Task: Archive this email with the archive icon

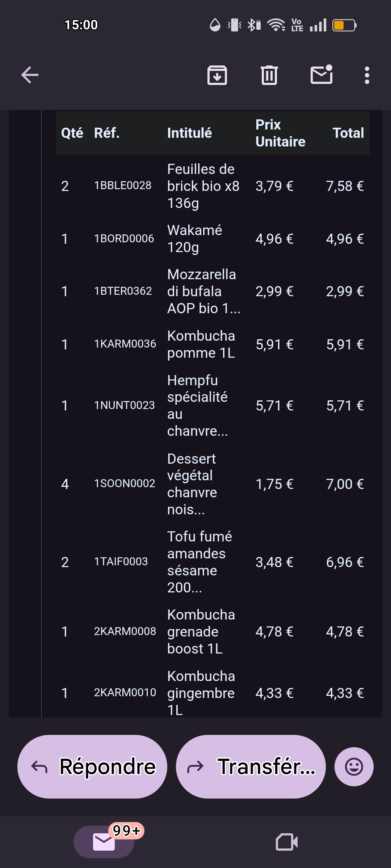Action: tap(217, 75)
